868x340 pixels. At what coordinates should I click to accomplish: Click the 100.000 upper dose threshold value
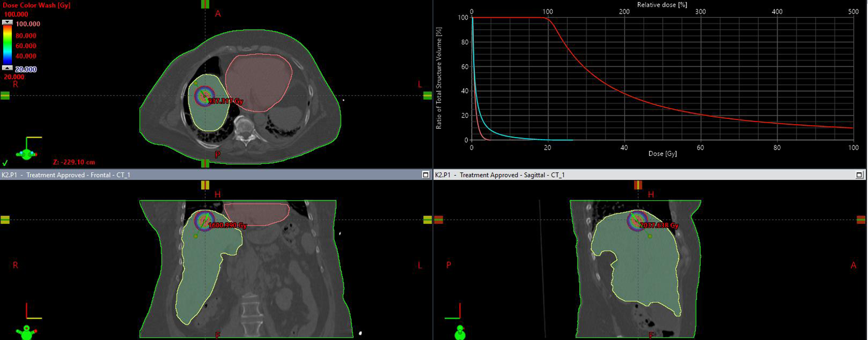tap(28, 24)
